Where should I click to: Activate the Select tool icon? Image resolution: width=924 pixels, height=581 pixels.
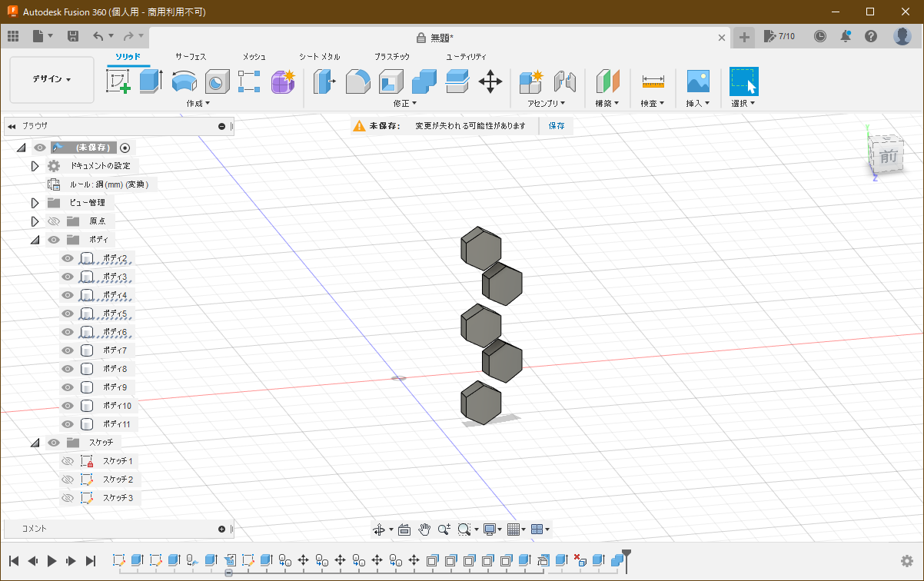[743, 81]
